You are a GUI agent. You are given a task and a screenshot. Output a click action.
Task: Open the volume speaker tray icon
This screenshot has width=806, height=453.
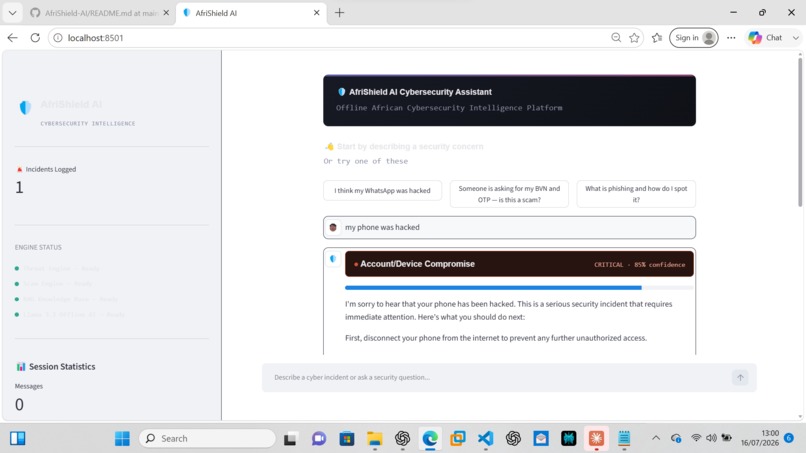(711, 438)
